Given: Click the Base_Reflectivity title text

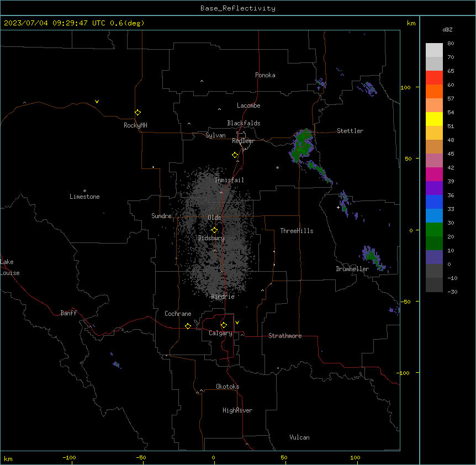Looking at the screenshot, I should point(238,8).
